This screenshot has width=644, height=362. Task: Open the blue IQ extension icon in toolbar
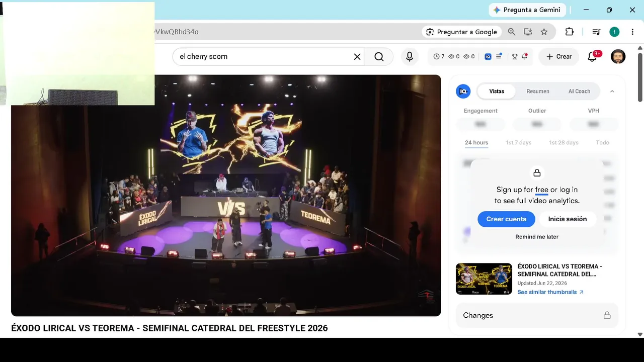tap(488, 57)
